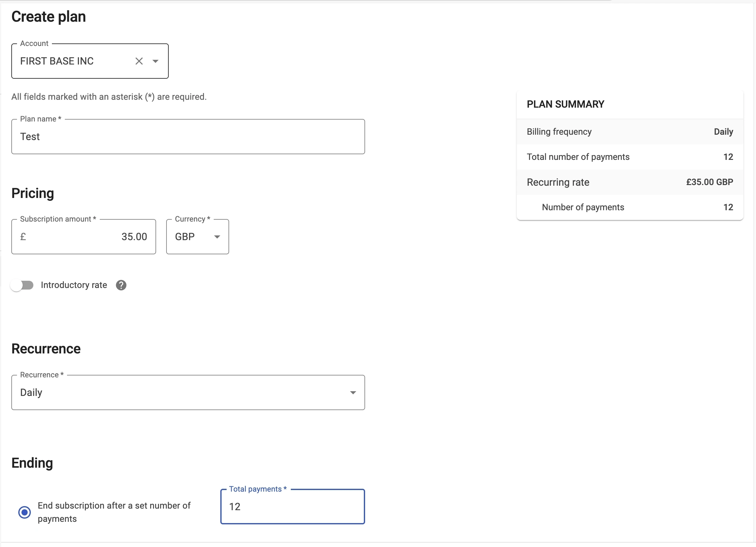
Task: Enable the Introductory rate toggle
Action: coord(22,285)
